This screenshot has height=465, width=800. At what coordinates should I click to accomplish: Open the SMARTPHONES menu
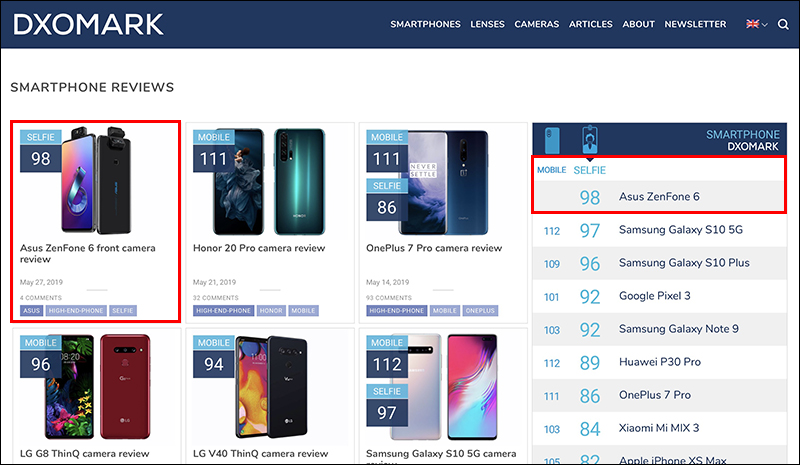coord(425,24)
